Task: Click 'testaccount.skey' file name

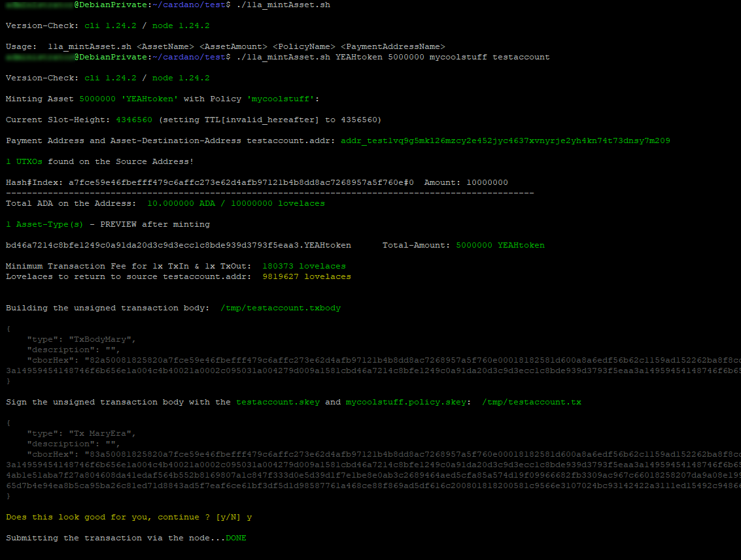Action: pos(278,403)
